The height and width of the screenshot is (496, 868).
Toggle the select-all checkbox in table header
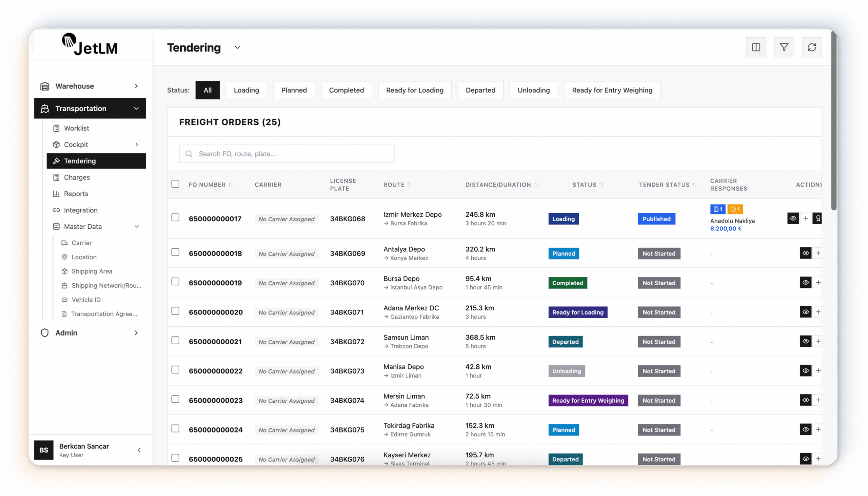click(175, 184)
